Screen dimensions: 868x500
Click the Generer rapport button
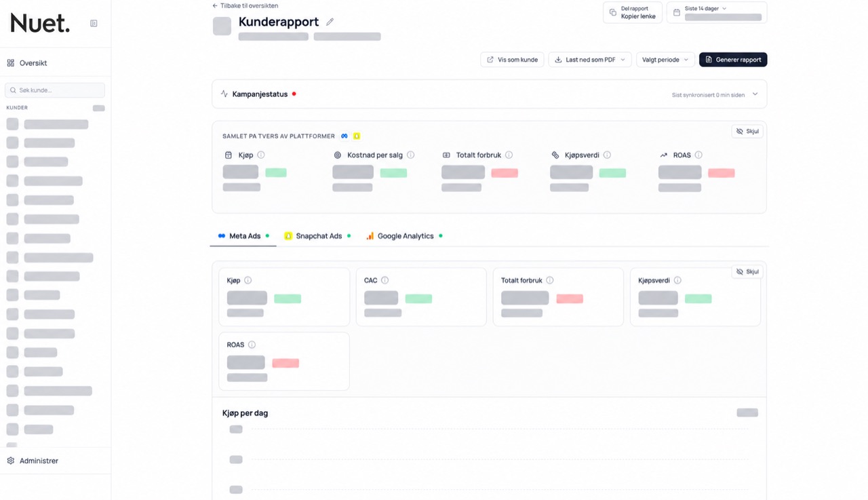(733, 60)
